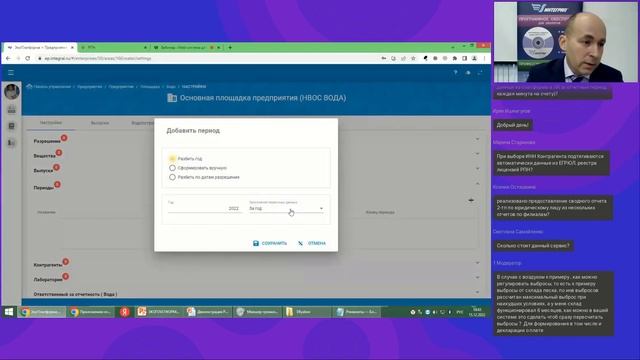
Task: Open the second Chrome taskbar item
Action: pos(91,312)
